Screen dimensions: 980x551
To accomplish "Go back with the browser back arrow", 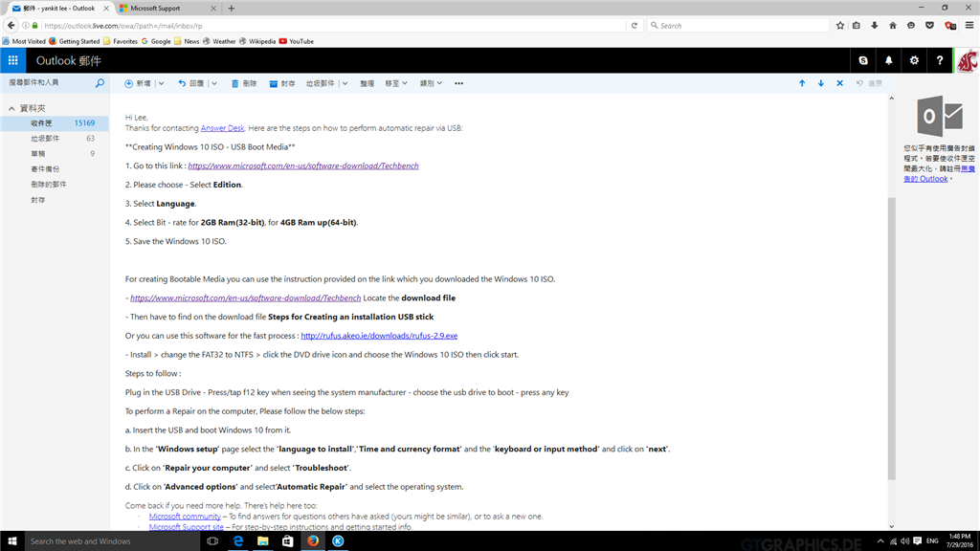I will tap(11, 26).
